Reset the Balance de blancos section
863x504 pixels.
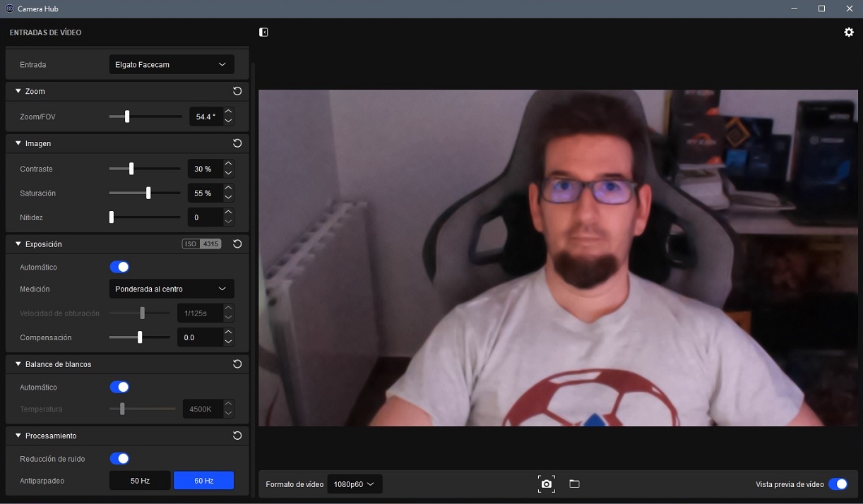click(x=237, y=364)
